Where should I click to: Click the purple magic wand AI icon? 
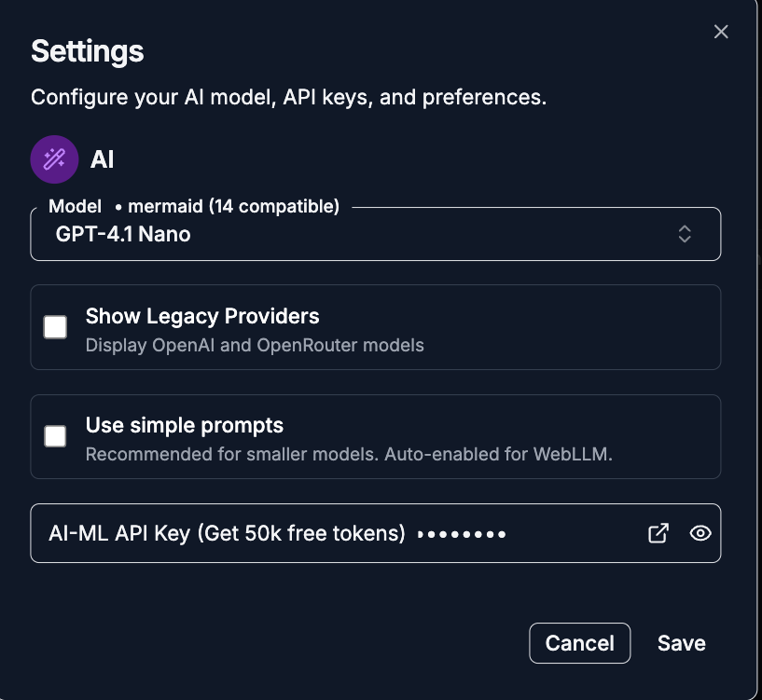[54, 159]
